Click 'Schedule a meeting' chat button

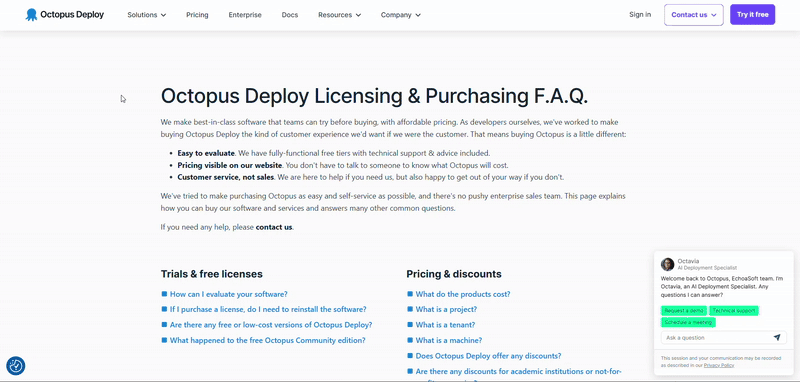tap(688, 322)
